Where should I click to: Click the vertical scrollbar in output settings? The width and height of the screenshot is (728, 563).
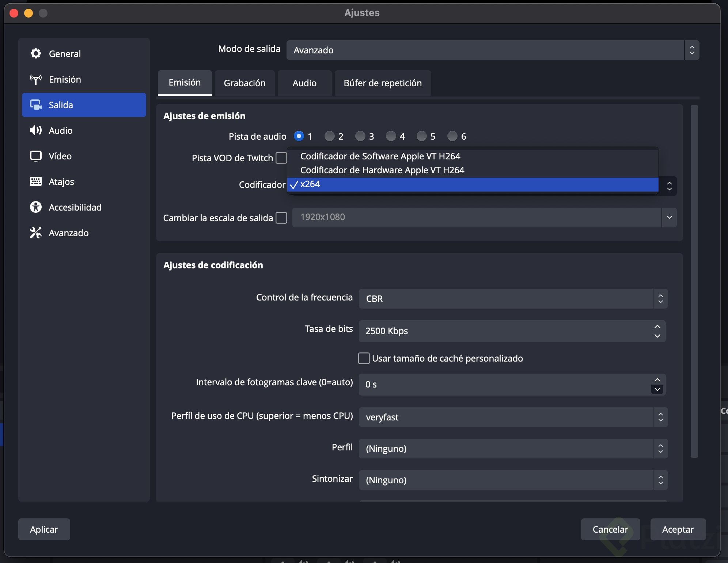click(694, 281)
